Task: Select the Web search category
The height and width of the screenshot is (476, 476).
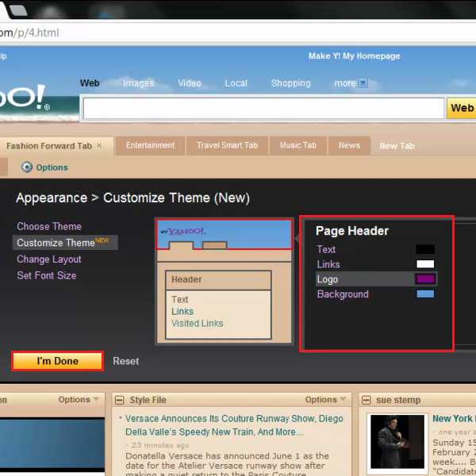Action: pyautogui.click(x=90, y=83)
